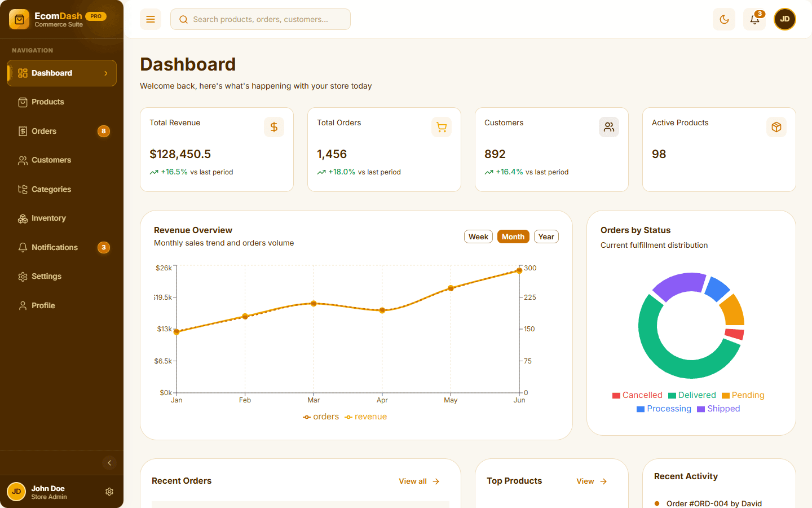Click the Orders badge showing 8
The height and width of the screenshot is (508, 812).
[x=104, y=131]
